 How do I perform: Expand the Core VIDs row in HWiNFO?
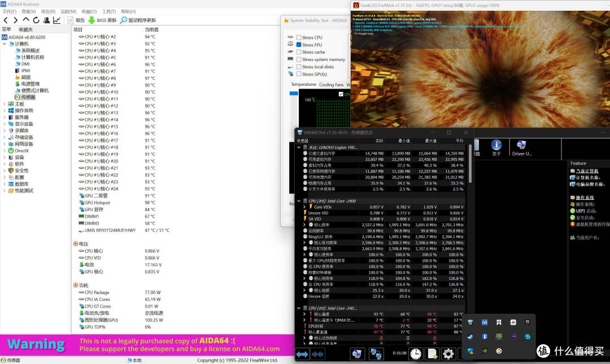(304, 207)
